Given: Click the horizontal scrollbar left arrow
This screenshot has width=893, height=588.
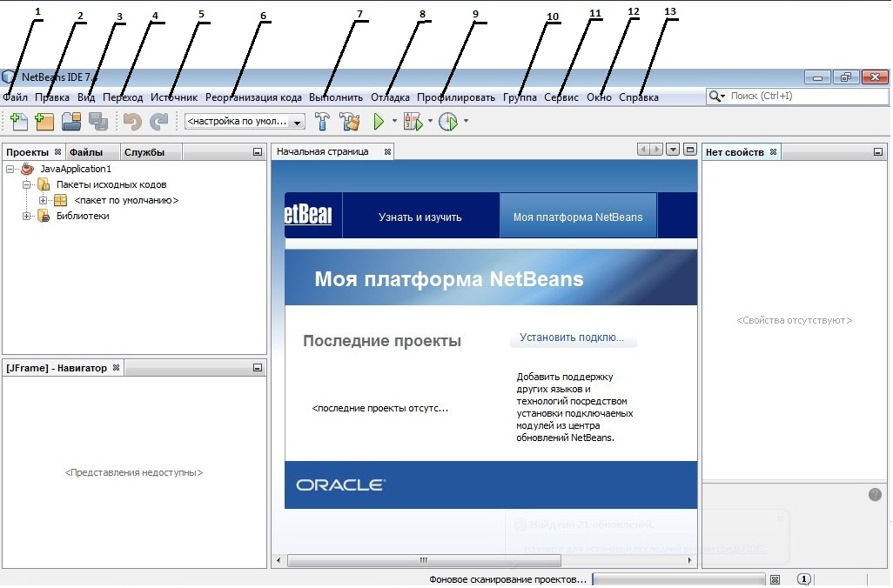Looking at the screenshot, I should [279, 561].
